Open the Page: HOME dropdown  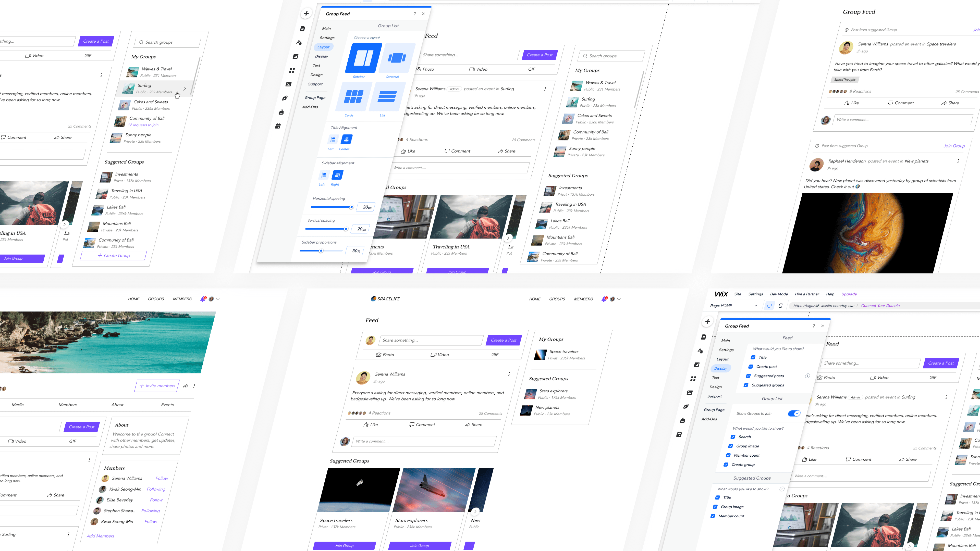tap(734, 305)
